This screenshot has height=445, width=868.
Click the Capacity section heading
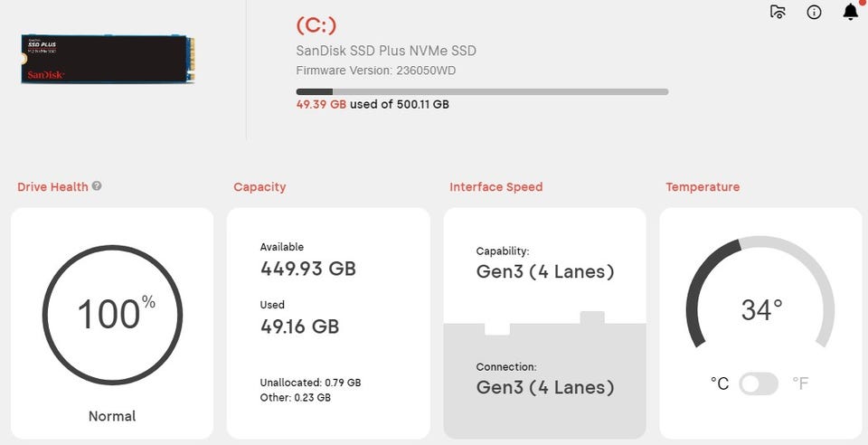pyautogui.click(x=259, y=187)
